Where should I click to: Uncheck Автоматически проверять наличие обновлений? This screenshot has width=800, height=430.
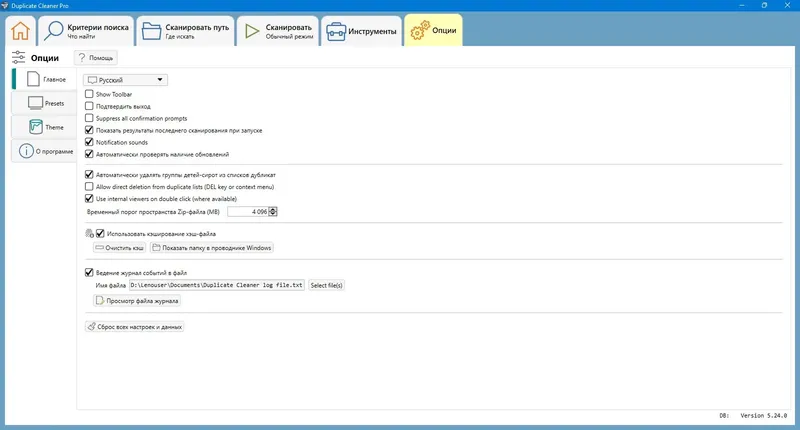(89, 154)
